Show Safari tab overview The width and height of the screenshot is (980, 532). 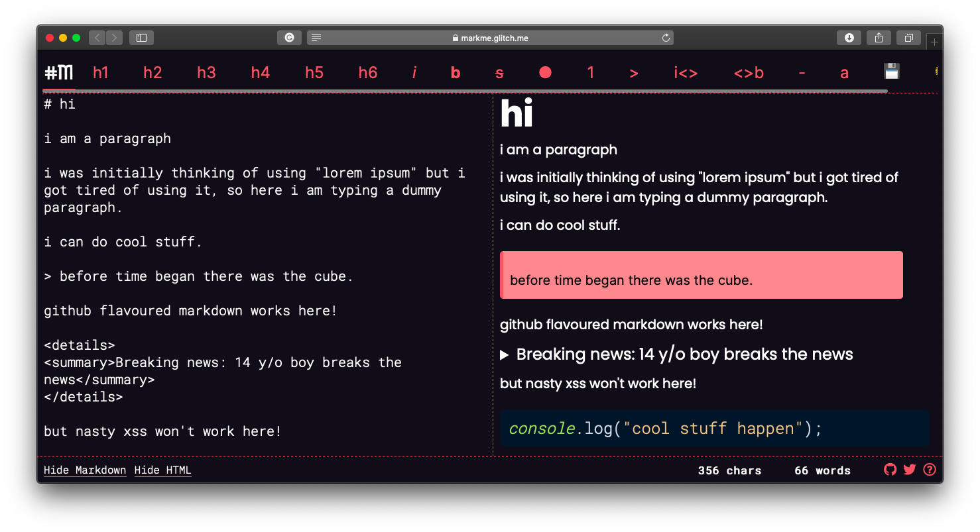(908, 38)
